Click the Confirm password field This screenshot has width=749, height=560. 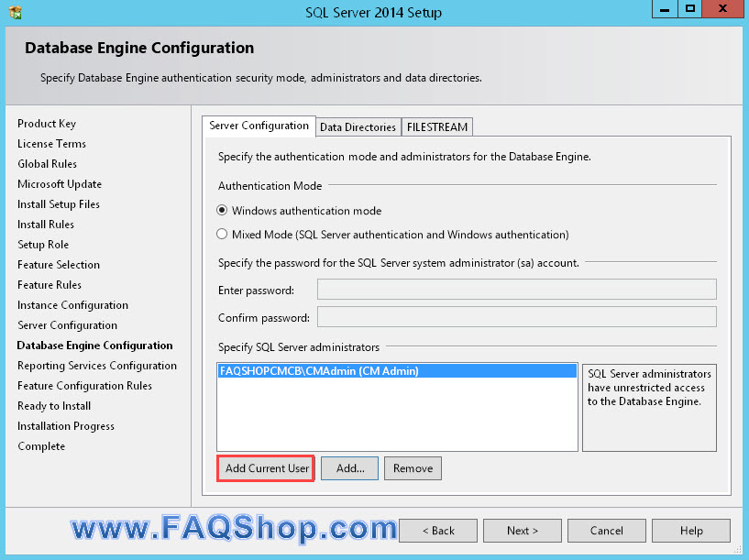516,318
